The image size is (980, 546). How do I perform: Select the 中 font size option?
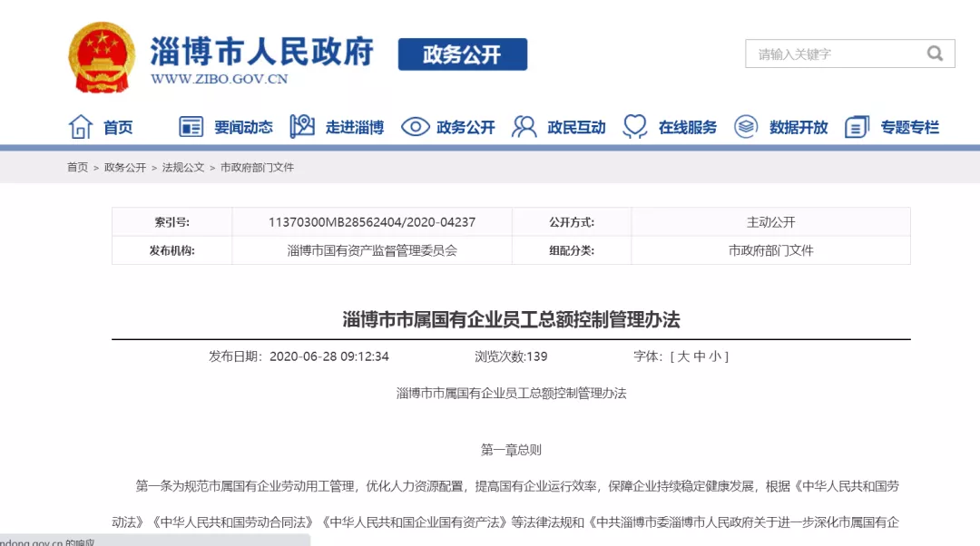(x=700, y=356)
